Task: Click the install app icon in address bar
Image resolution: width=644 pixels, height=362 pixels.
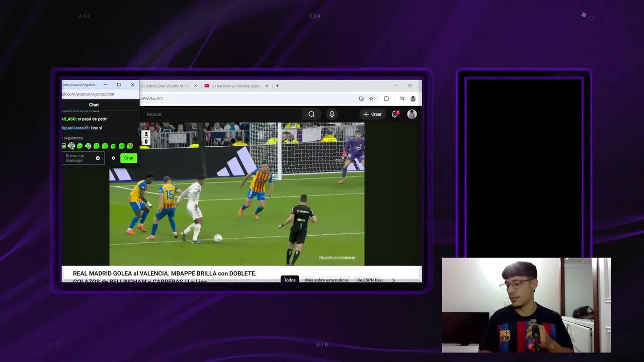Action: click(361, 99)
